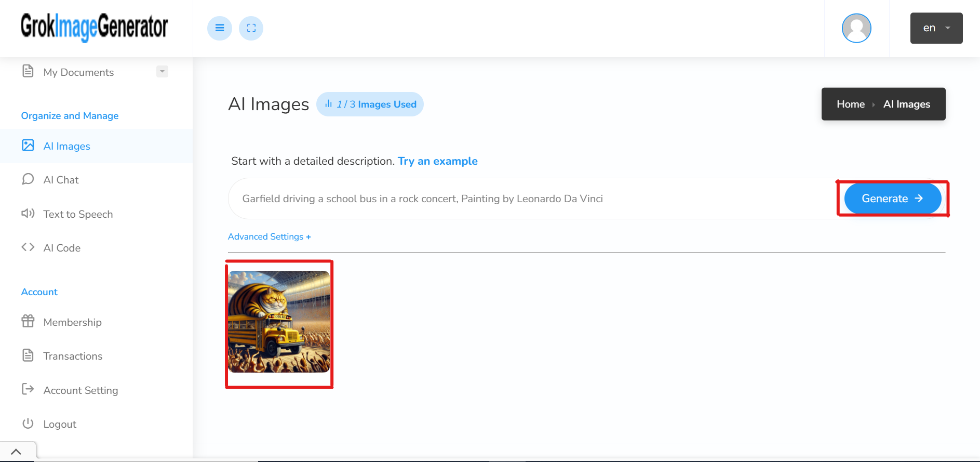
Task: Open My Documents in sidebar
Action: [78, 72]
